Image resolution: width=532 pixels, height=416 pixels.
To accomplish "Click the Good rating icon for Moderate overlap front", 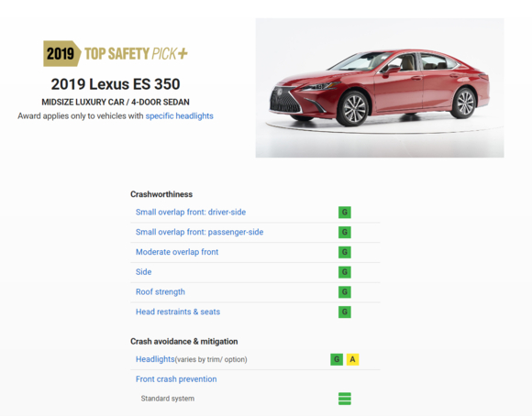I will click(344, 252).
